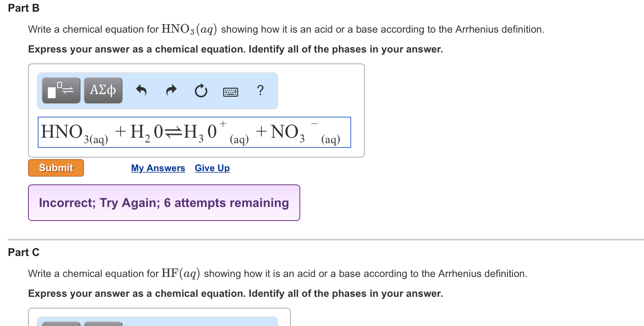Click the Part C heading
Viewport: 644px width, 326px height.
[x=24, y=252]
